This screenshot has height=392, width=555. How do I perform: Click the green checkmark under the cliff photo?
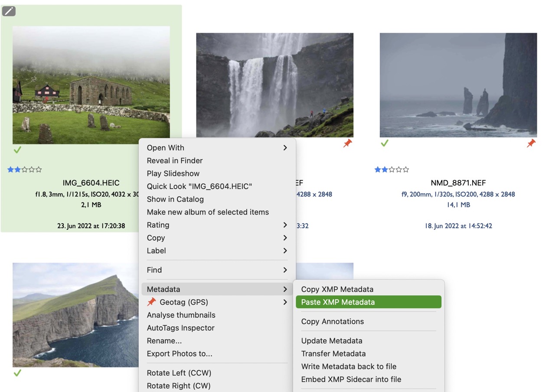(x=17, y=373)
